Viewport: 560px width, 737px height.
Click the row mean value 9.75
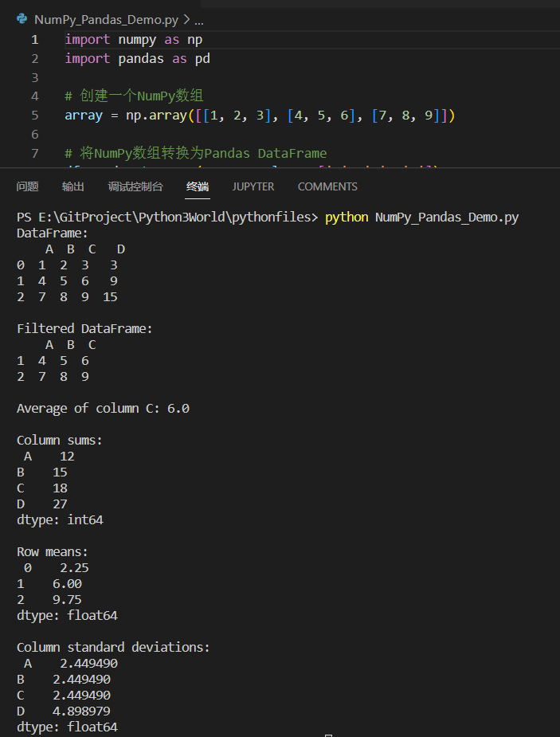click(67, 599)
